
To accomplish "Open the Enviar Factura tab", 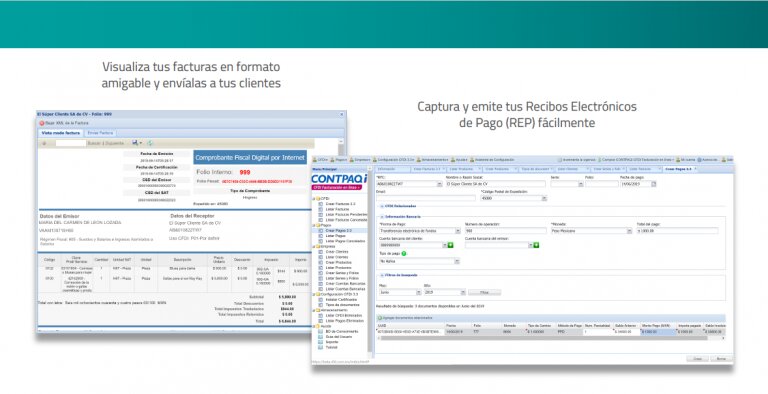I will click(x=100, y=133).
